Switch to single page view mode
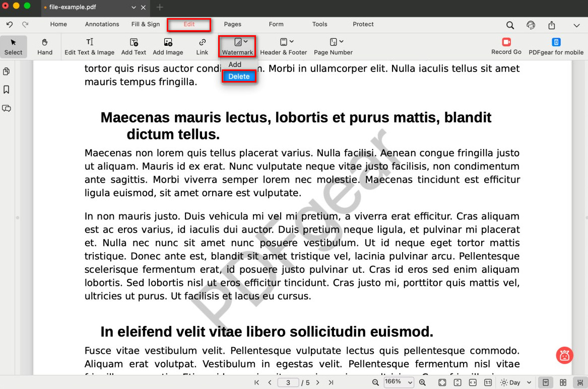588x389 pixels. click(x=545, y=382)
